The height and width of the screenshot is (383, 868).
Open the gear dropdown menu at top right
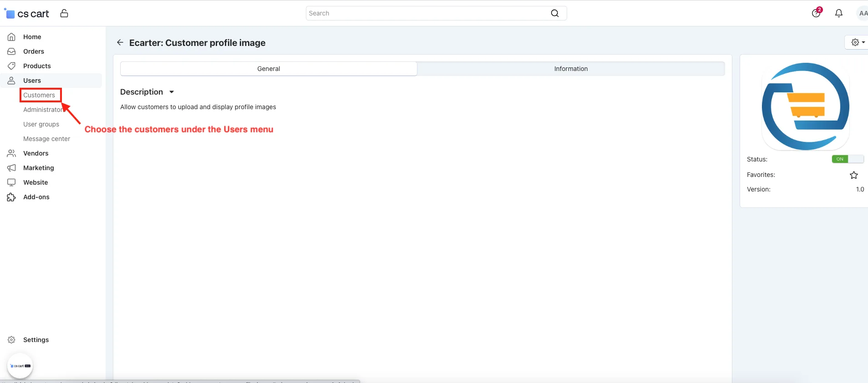858,42
